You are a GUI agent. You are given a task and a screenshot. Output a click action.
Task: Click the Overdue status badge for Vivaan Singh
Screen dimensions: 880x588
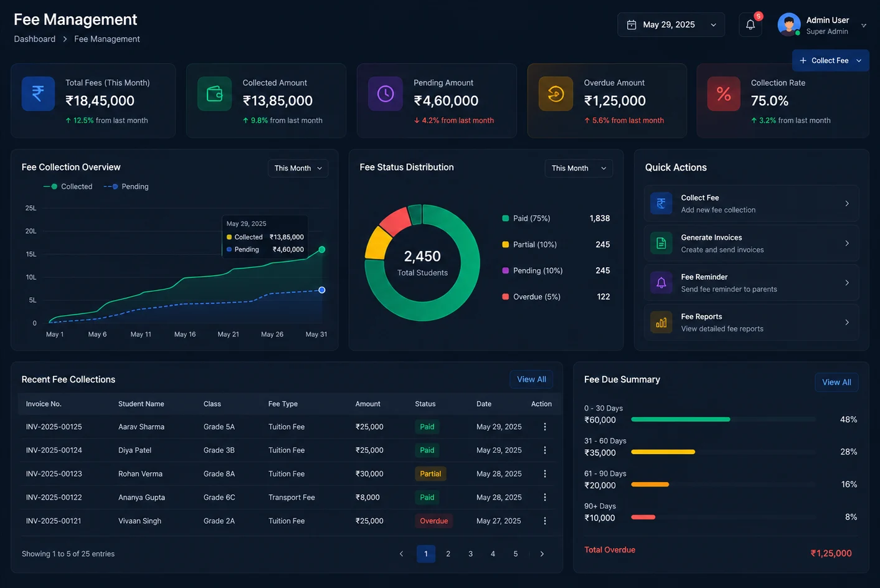(434, 521)
